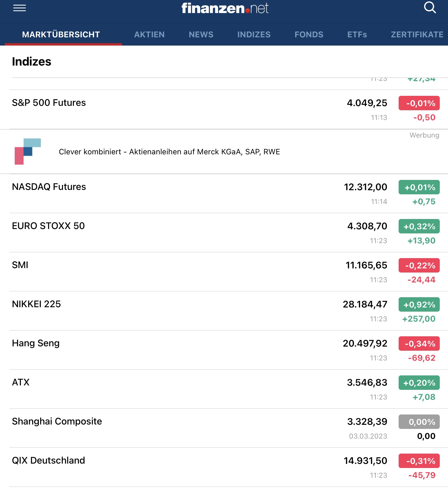Viewport: 448px width, 488px height.
Task: Open the Indizes tab
Action: pyautogui.click(x=254, y=34)
